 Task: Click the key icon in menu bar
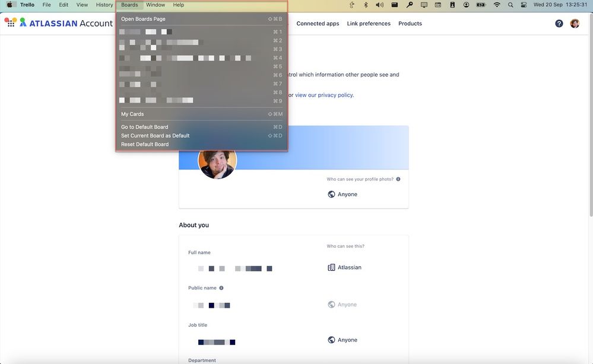coord(410,5)
